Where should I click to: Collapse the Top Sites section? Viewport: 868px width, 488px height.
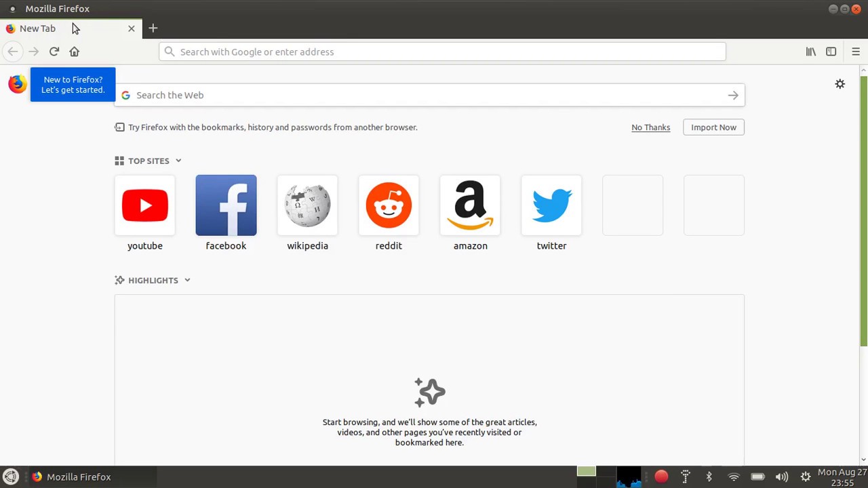click(178, 161)
